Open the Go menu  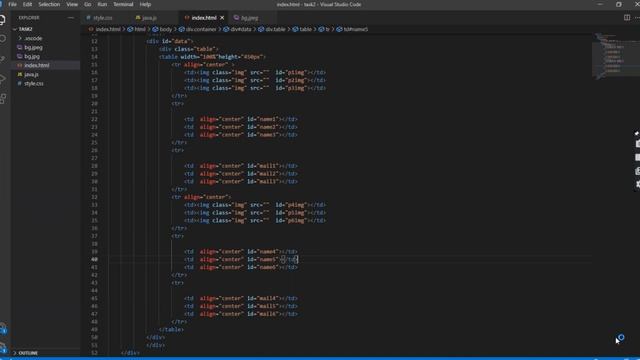point(87,4)
